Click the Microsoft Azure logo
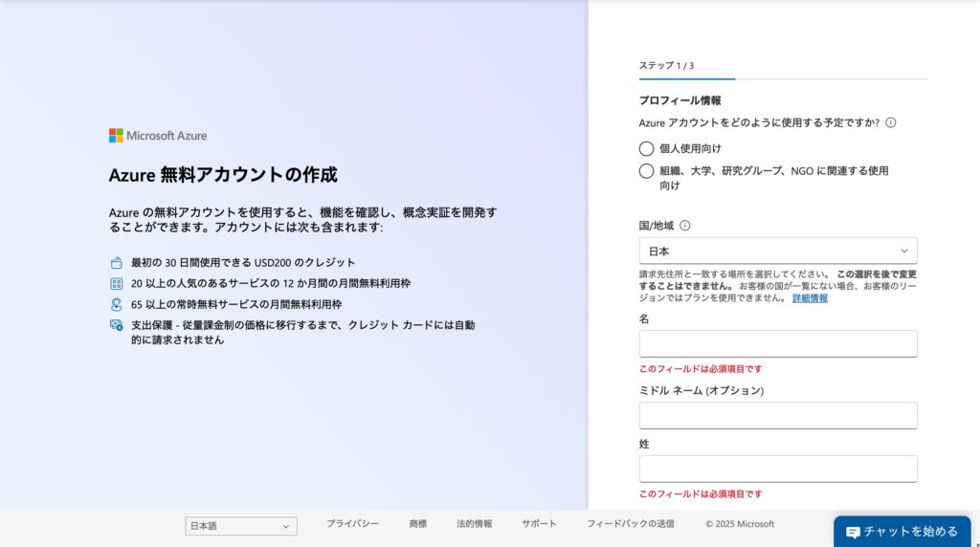 coord(158,136)
